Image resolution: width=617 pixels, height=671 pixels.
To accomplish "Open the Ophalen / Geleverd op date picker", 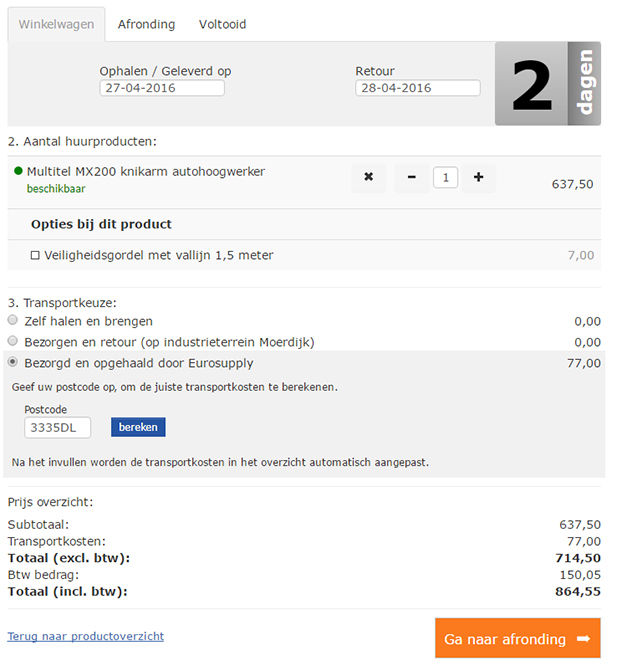I will pos(162,88).
